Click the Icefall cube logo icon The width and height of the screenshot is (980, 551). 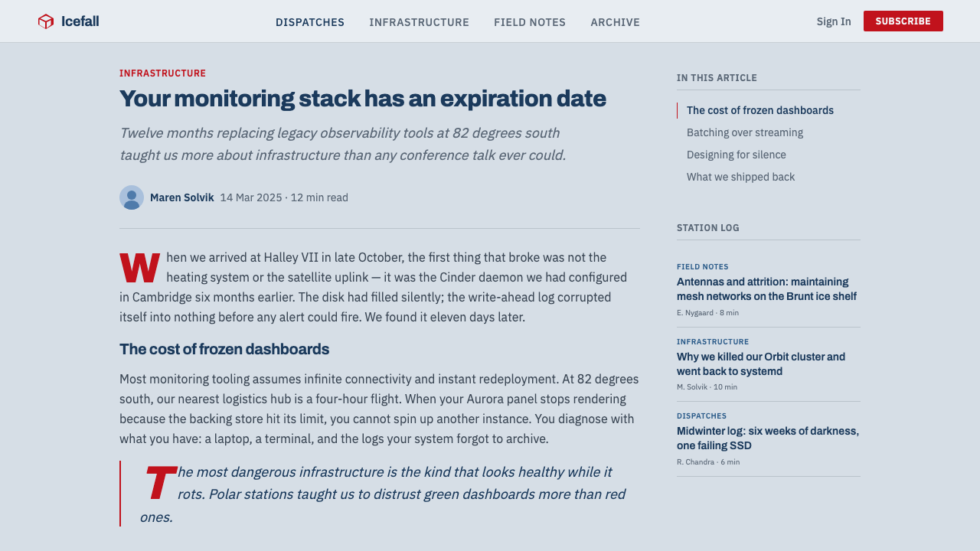coord(46,21)
